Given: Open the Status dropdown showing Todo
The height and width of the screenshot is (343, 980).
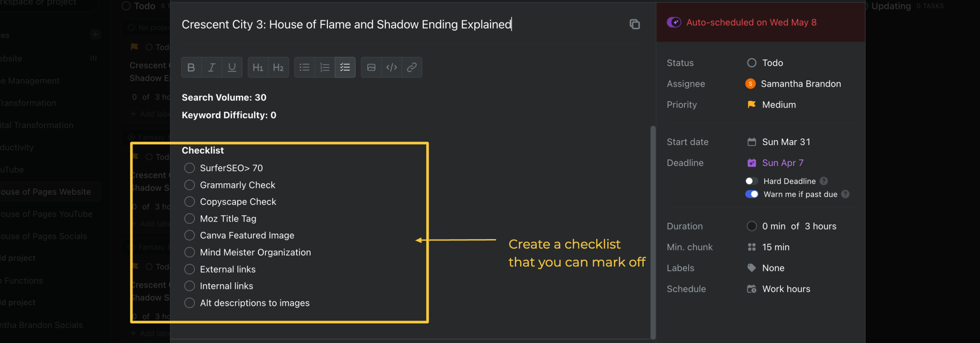Looking at the screenshot, I should [x=772, y=63].
